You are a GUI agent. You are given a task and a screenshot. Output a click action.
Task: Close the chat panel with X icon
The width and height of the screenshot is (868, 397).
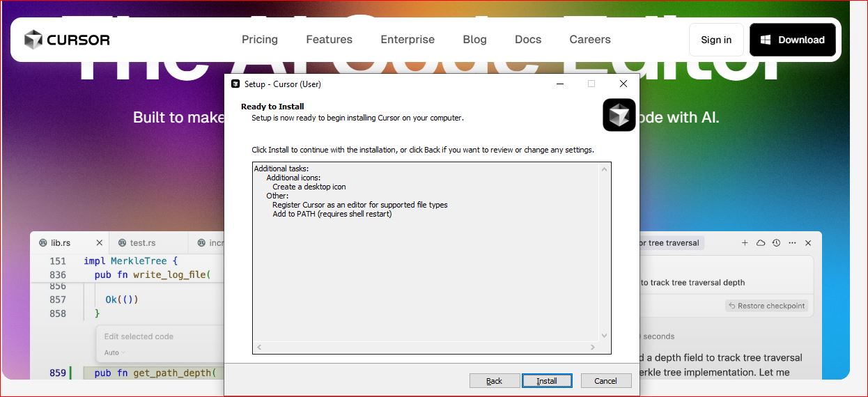click(x=808, y=243)
